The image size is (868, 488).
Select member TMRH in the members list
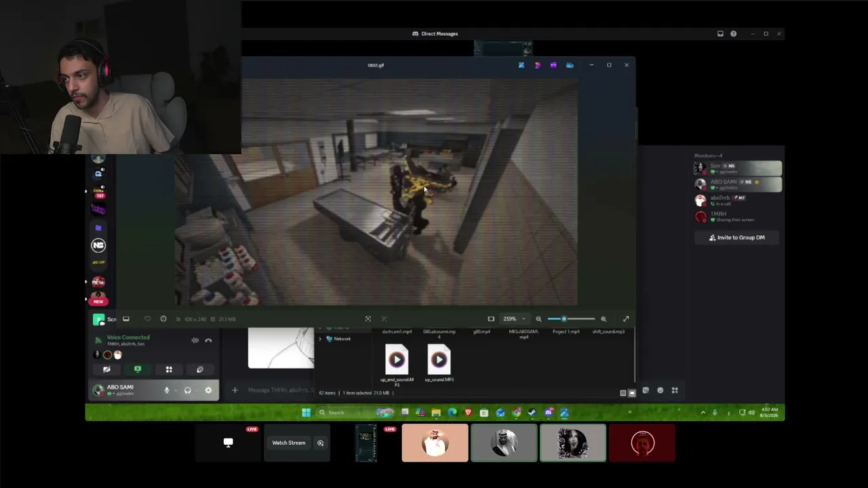(738, 216)
